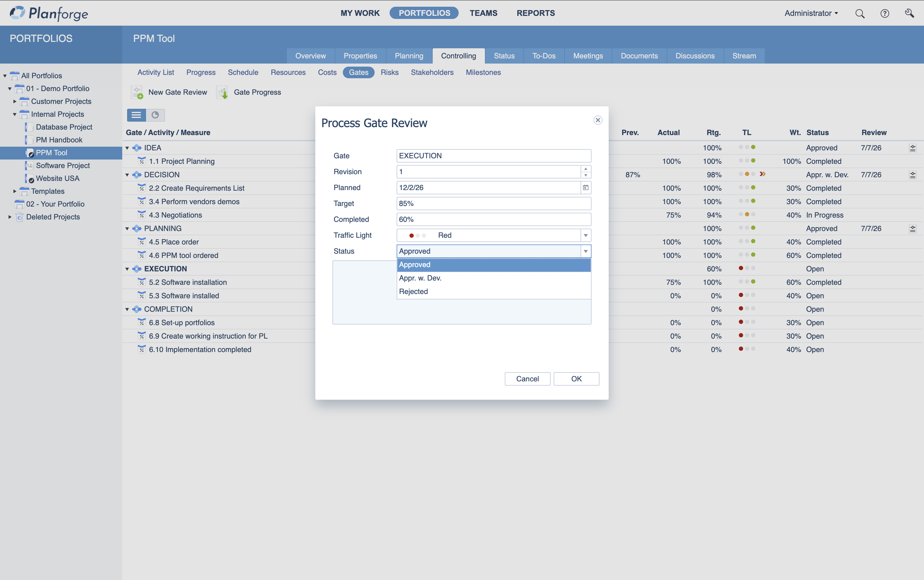Click the Target percentage field
The image size is (924, 580).
pos(494,204)
